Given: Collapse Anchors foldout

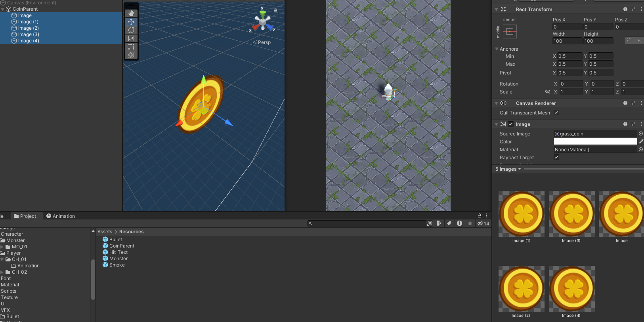Looking at the screenshot, I should click(x=497, y=49).
